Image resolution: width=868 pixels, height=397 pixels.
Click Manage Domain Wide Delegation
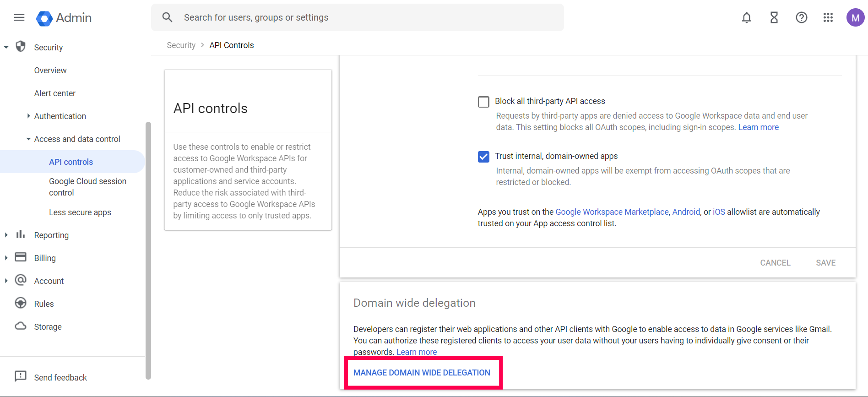click(422, 373)
